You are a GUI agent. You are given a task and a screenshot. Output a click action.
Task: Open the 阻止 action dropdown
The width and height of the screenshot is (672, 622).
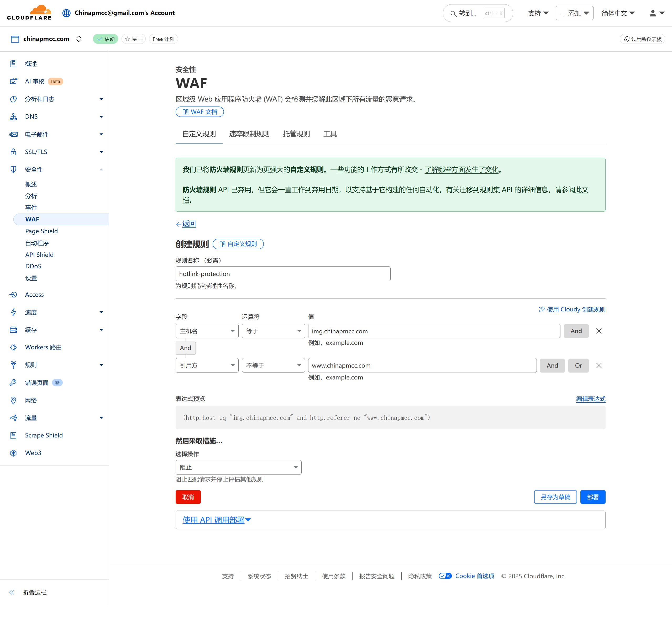[238, 467]
